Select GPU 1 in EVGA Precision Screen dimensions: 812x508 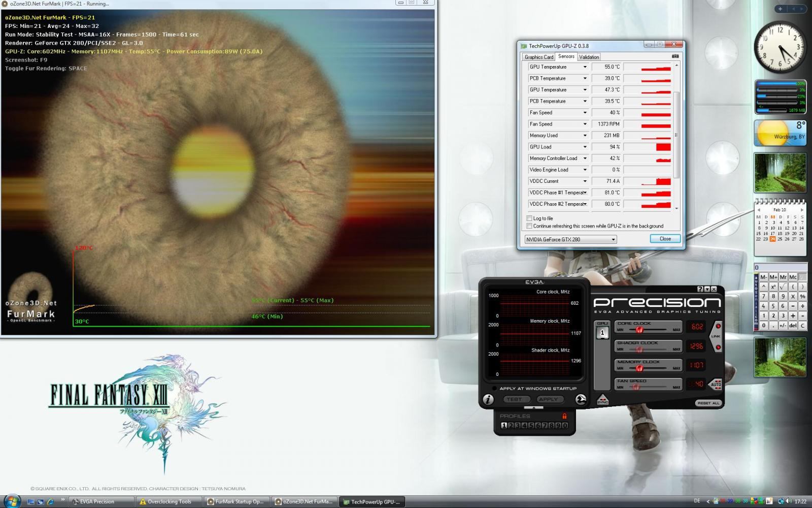(x=602, y=333)
